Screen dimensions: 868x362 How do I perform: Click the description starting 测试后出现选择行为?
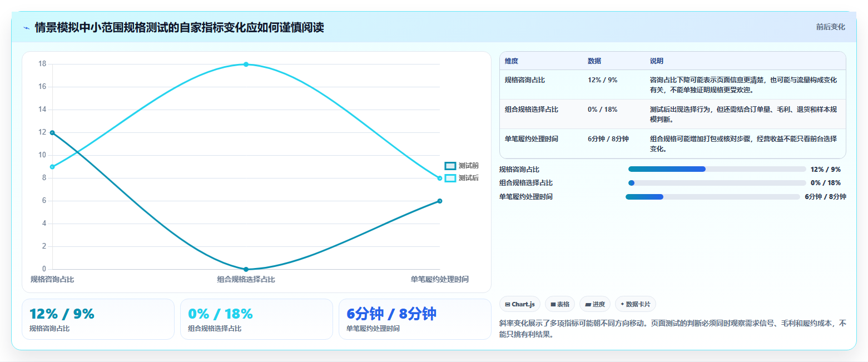(x=743, y=114)
